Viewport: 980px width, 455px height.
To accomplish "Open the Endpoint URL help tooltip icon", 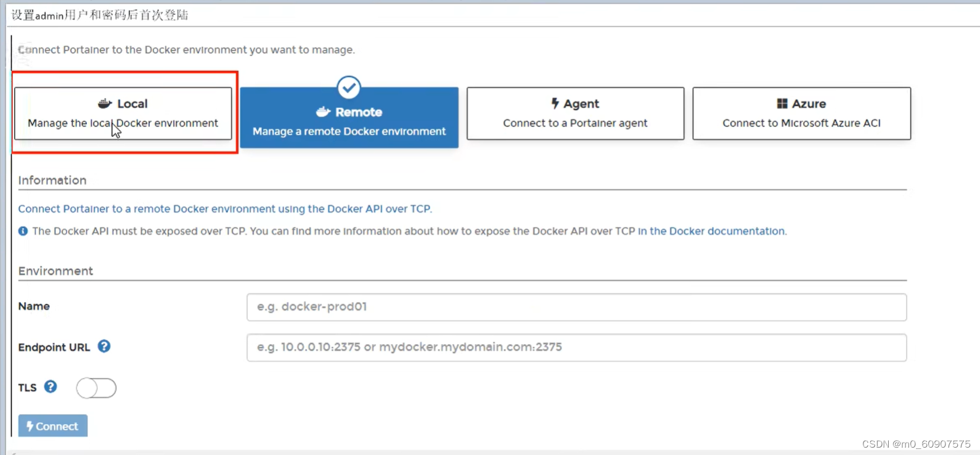I will pos(104,346).
